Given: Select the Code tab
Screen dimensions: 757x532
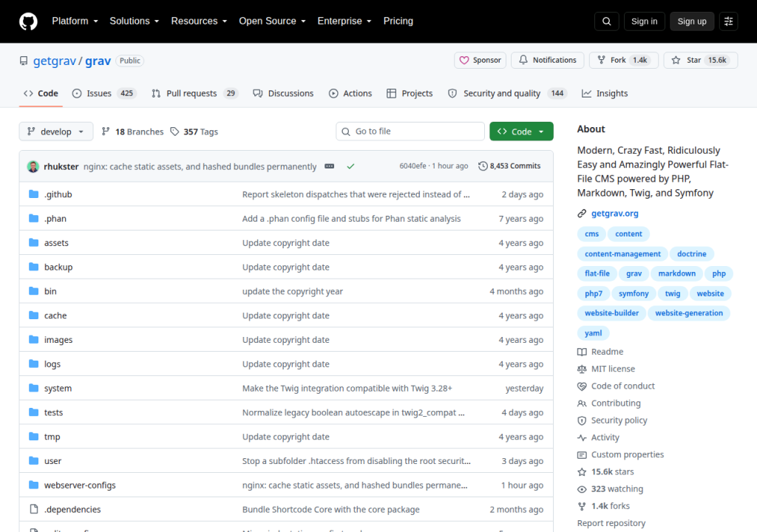Looking at the screenshot, I should tap(41, 94).
